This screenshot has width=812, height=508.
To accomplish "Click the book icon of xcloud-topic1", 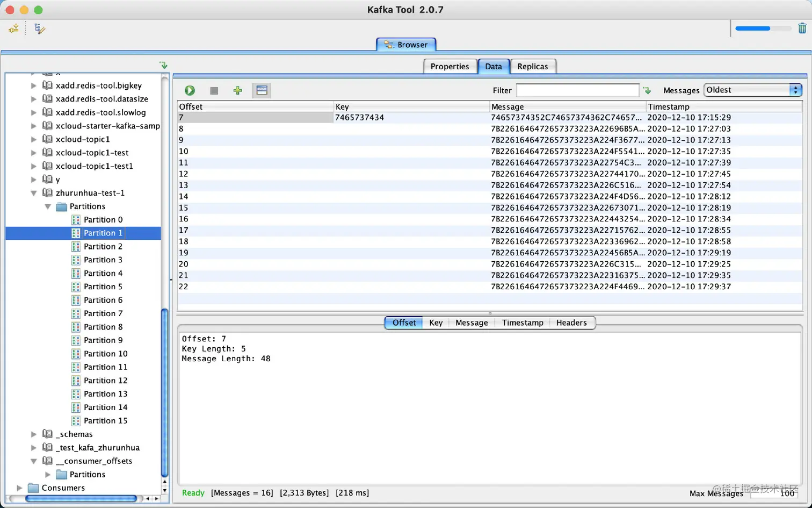I will click(47, 139).
